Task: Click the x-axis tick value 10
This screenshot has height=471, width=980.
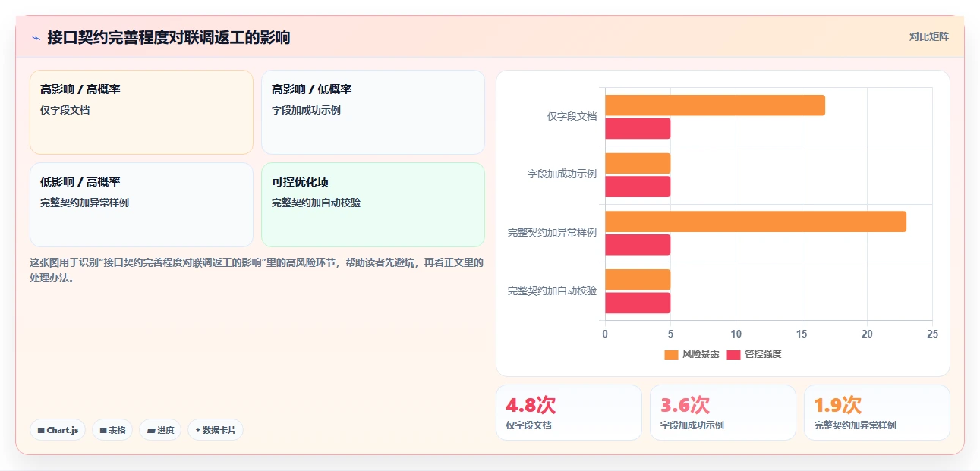Action: (x=736, y=334)
